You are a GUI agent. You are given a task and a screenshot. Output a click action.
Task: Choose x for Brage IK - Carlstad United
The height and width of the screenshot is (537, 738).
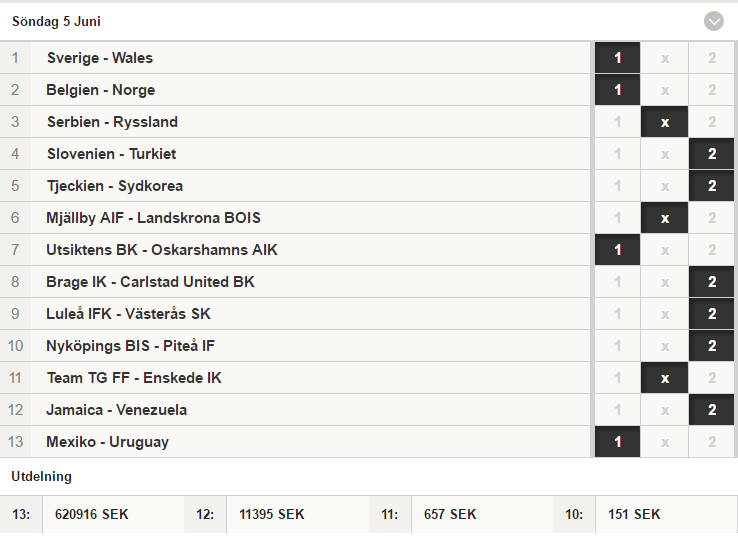pyautogui.click(x=665, y=282)
